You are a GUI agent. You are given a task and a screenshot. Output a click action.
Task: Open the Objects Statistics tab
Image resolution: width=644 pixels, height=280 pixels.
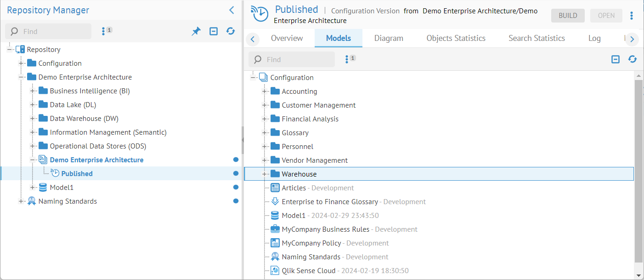456,38
